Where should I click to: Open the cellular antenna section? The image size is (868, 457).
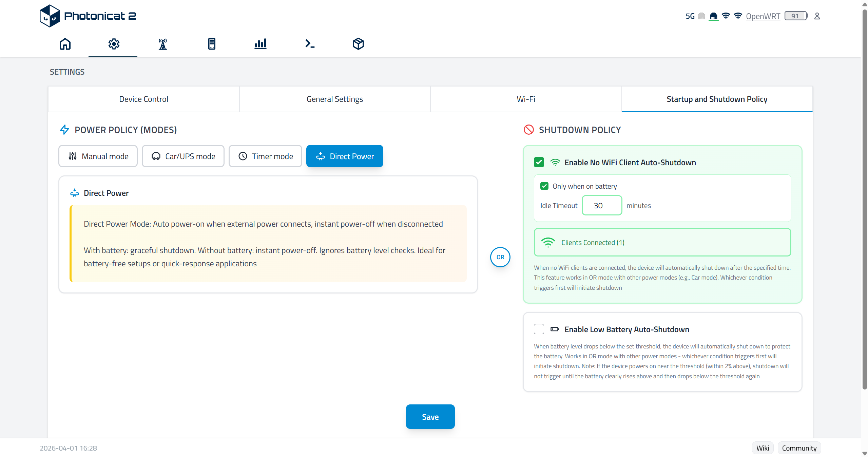point(162,44)
